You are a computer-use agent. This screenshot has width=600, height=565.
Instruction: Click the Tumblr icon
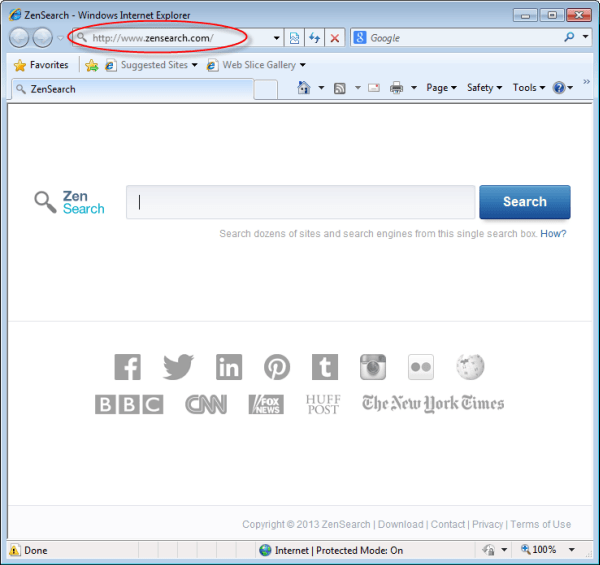click(325, 367)
